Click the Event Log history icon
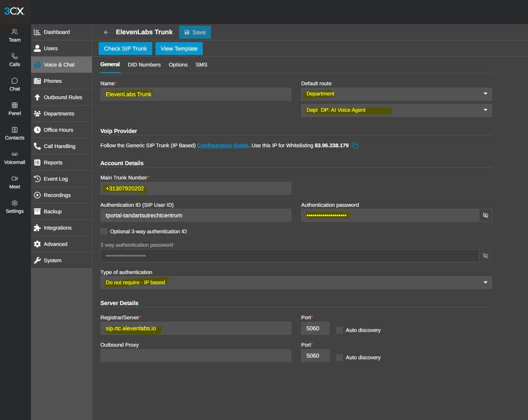The height and width of the screenshot is (420, 528). 37,179
